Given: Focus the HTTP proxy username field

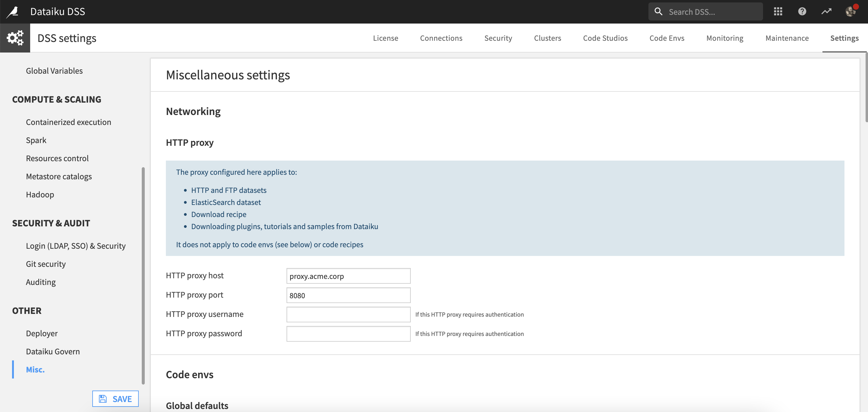Looking at the screenshot, I should tap(348, 315).
